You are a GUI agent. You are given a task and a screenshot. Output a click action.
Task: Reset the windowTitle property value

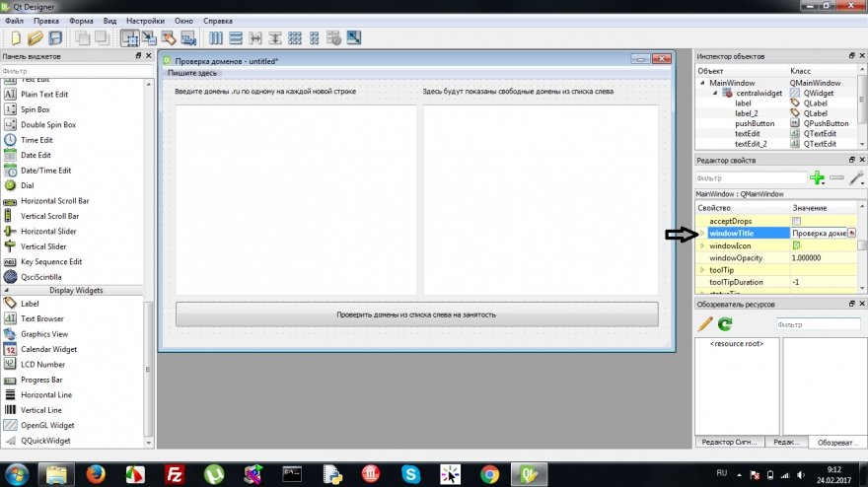[851, 234]
